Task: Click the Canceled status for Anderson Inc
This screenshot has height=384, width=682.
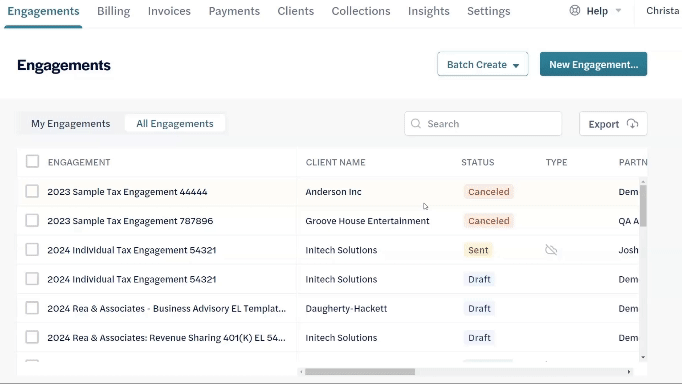Action: (x=488, y=192)
